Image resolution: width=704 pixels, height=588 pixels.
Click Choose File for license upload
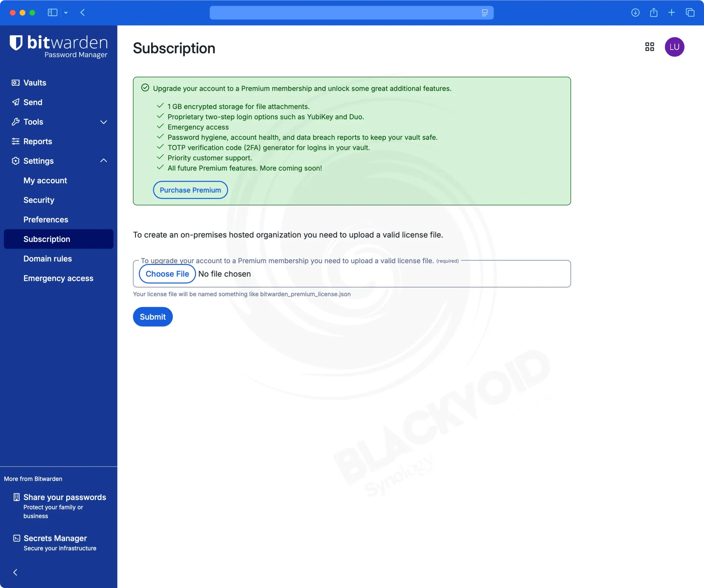click(x=167, y=274)
